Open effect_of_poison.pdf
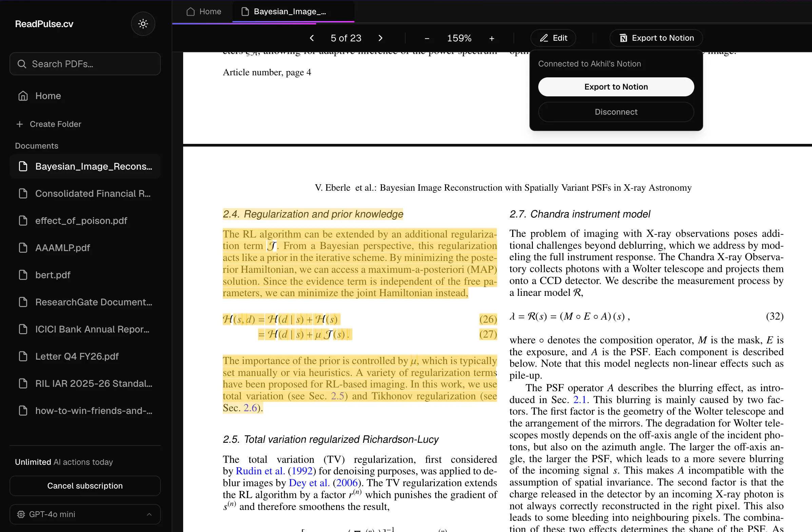This screenshot has height=532, width=812. point(85,221)
